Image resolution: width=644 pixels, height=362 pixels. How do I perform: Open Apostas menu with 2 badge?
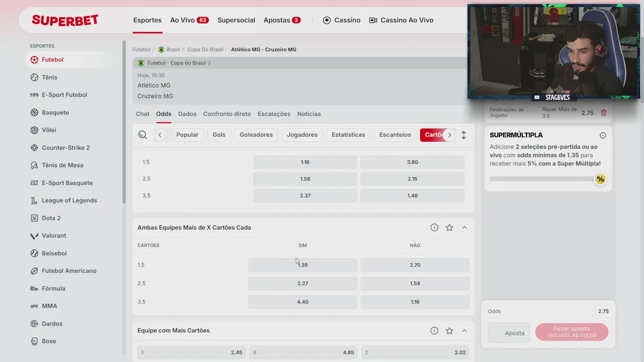click(282, 20)
